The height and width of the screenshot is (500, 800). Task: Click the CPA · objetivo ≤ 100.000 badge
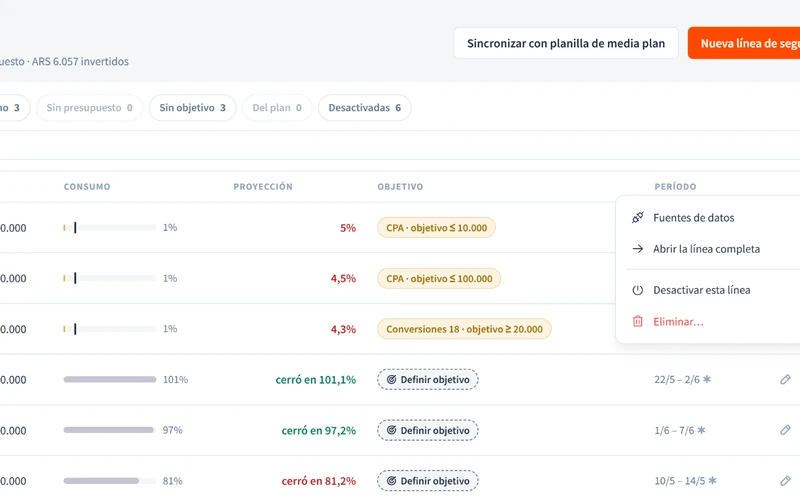439,279
